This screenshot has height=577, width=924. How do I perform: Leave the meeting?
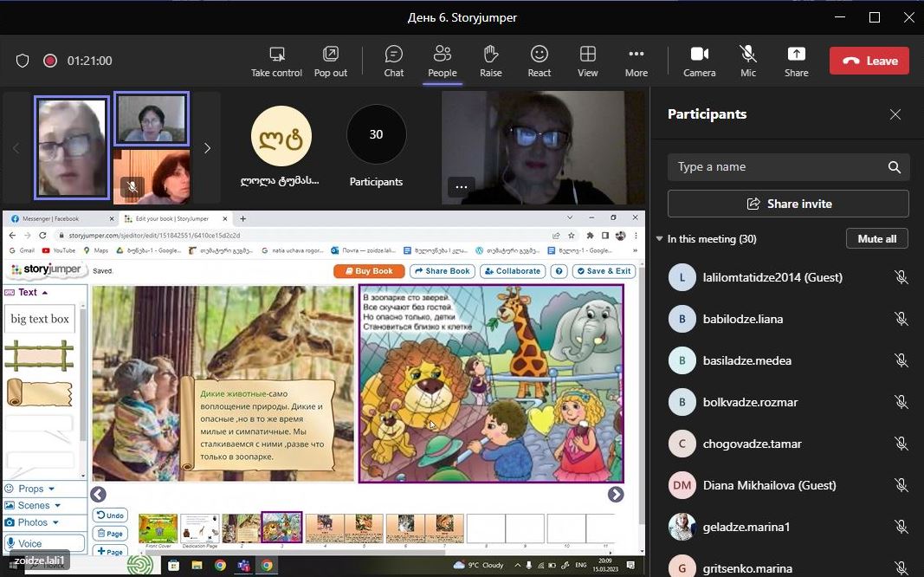[x=869, y=61]
